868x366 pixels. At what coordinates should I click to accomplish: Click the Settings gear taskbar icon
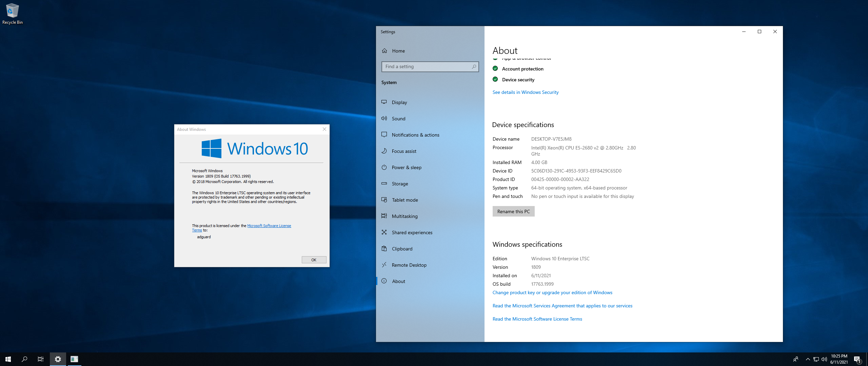58,359
